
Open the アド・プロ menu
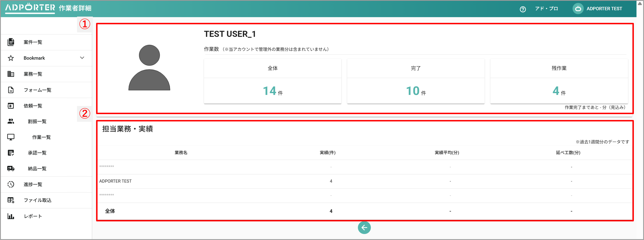[x=546, y=8]
